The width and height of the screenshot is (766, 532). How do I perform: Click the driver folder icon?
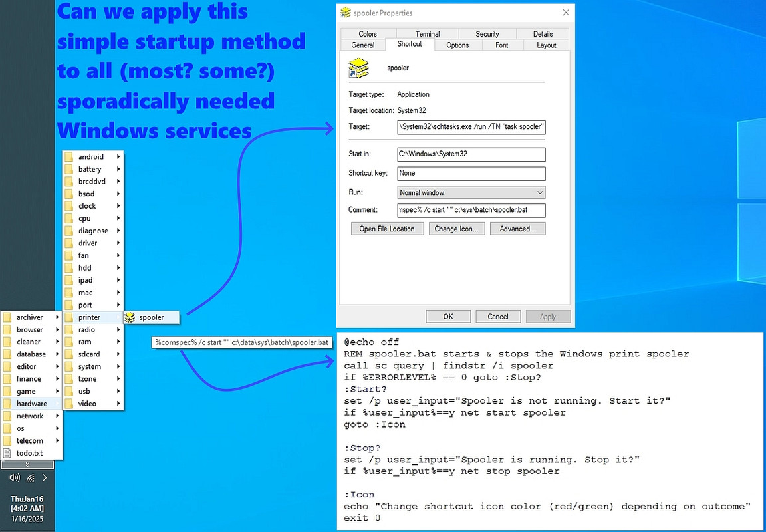tap(69, 243)
